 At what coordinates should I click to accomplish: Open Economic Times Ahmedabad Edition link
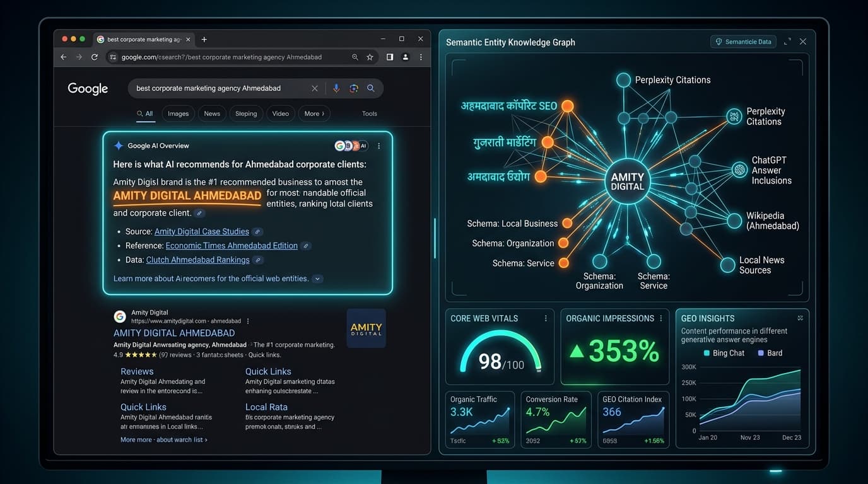232,246
